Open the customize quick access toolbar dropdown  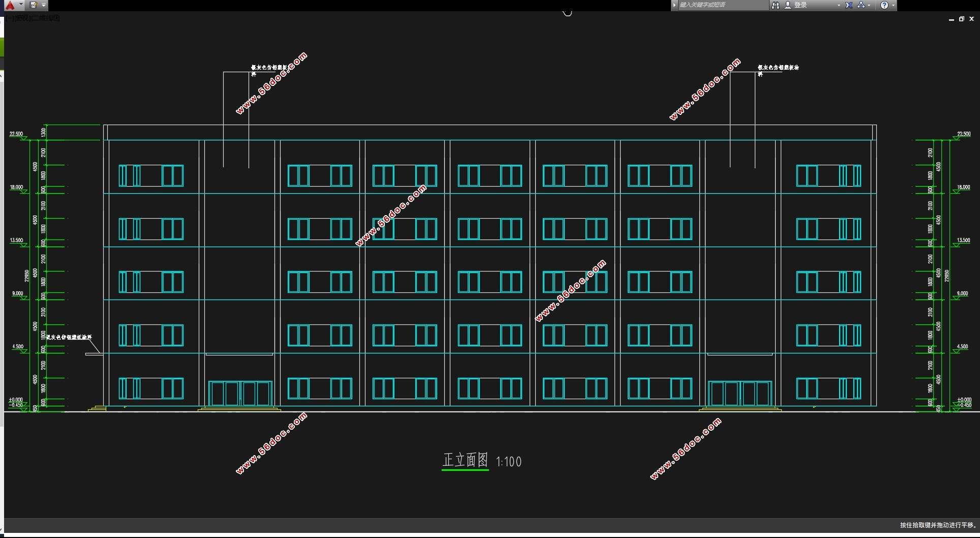tap(44, 5)
